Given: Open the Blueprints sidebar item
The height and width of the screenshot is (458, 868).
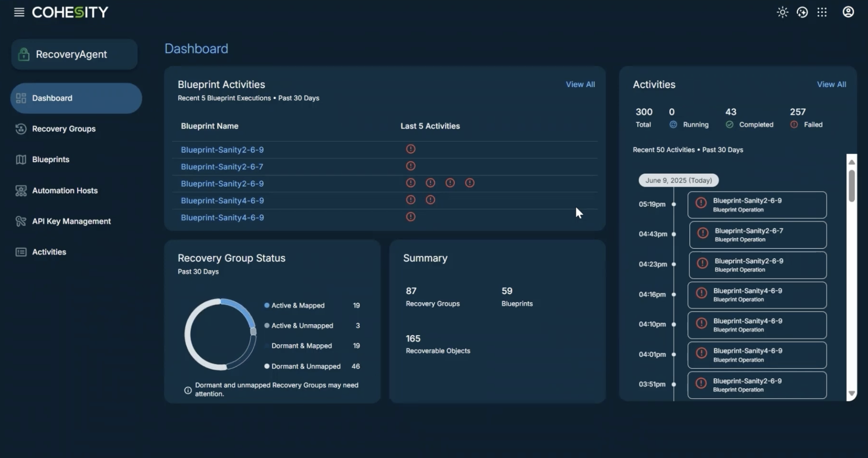Looking at the screenshot, I should (50, 159).
